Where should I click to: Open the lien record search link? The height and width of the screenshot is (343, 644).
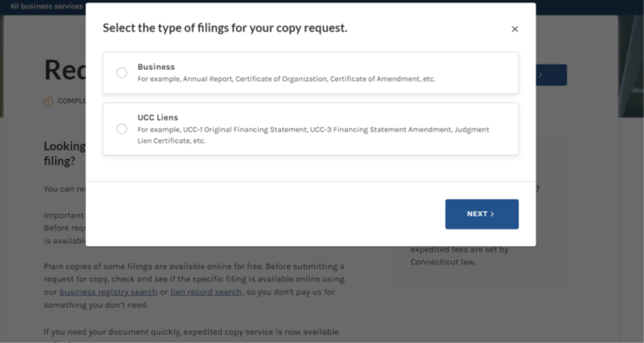point(206,292)
